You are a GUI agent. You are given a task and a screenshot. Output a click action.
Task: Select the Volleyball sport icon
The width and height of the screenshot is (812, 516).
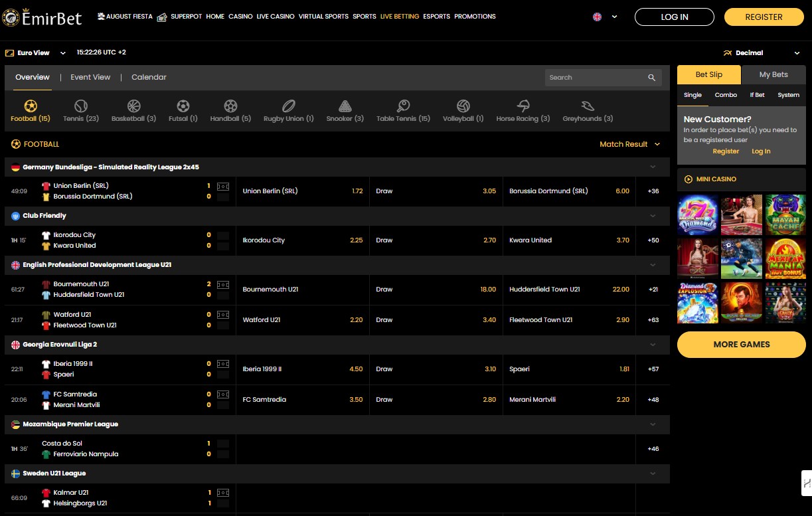(463, 106)
